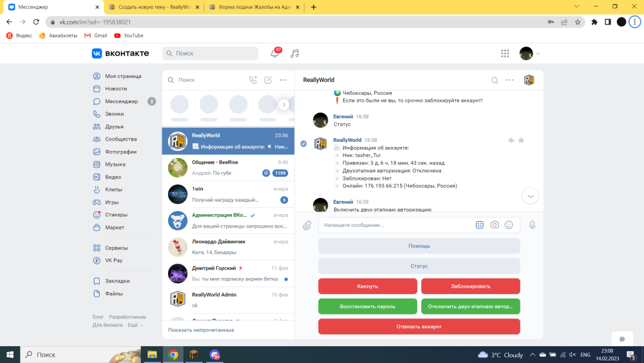Click the green Восстановить пароль button

[x=368, y=306]
